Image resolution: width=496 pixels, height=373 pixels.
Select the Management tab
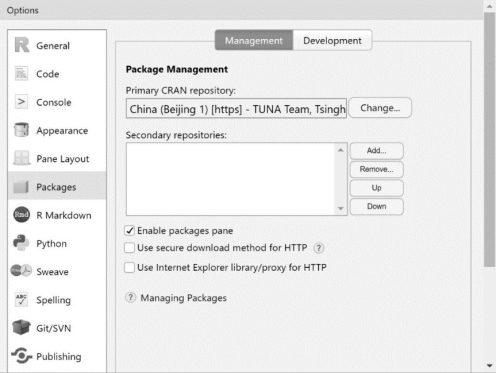pos(254,40)
